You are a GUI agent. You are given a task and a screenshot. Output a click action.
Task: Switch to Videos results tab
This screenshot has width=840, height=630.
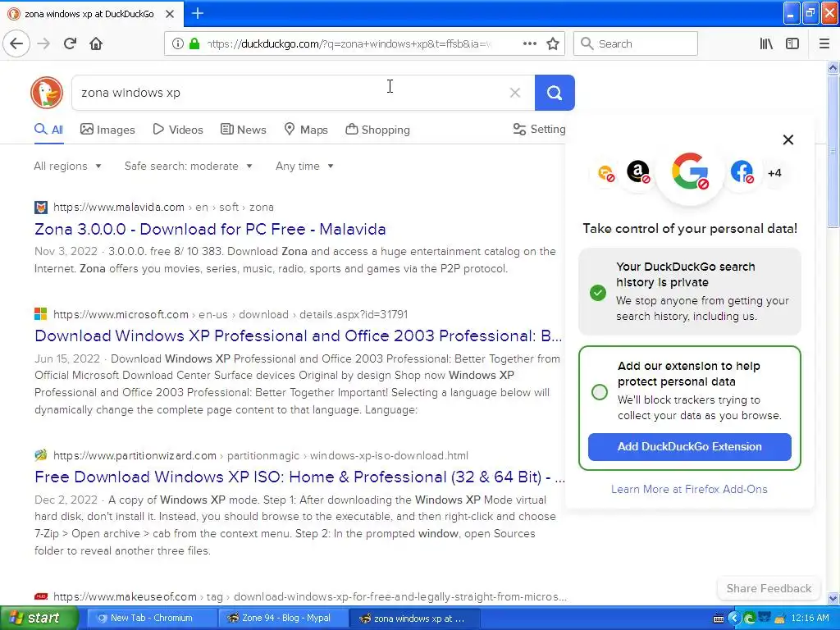coord(178,130)
